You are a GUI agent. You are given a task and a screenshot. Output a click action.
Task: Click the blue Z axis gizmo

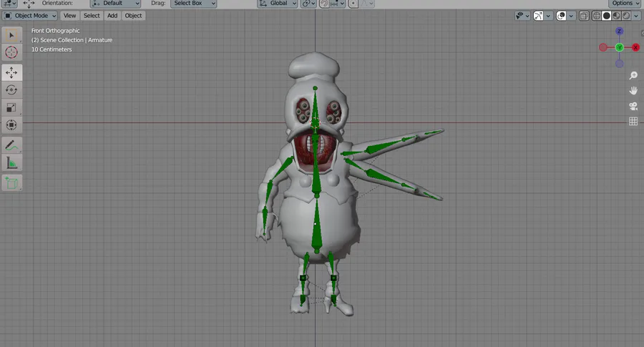620,31
